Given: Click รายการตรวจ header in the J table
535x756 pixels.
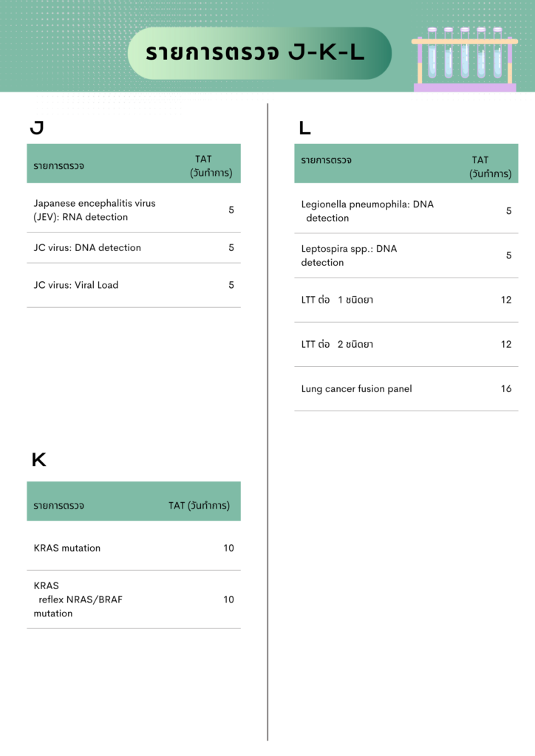Looking at the screenshot, I should tap(59, 166).
